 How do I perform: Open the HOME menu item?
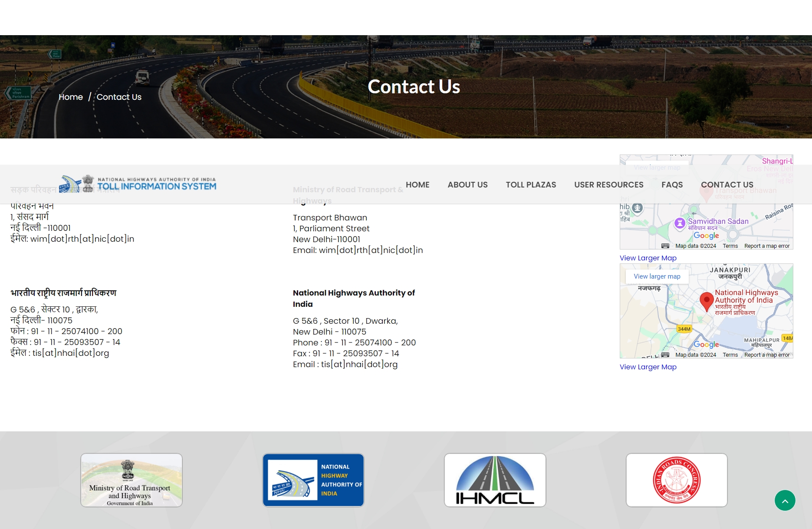coord(418,185)
